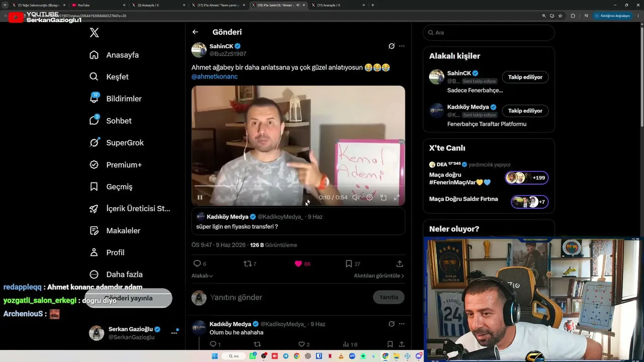The image size is (644, 362).
Task: Toggle picture-in-picture for the video
Action: pos(383,198)
